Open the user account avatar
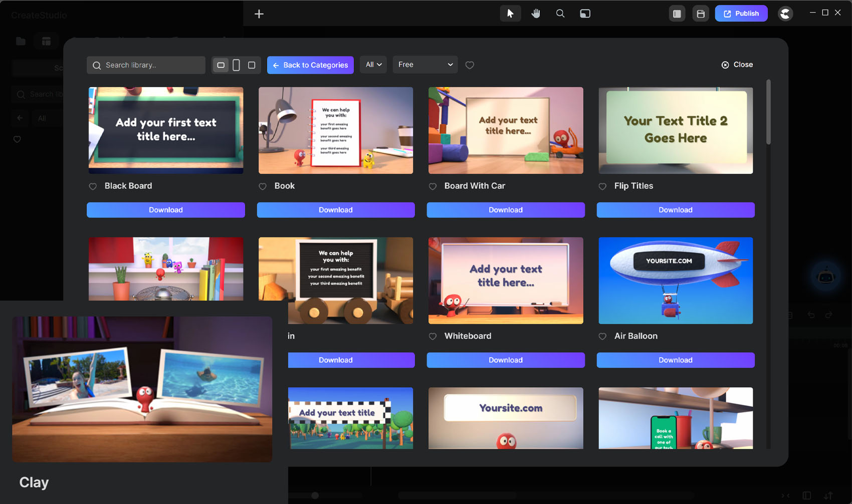The width and height of the screenshot is (852, 504). point(785,14)
